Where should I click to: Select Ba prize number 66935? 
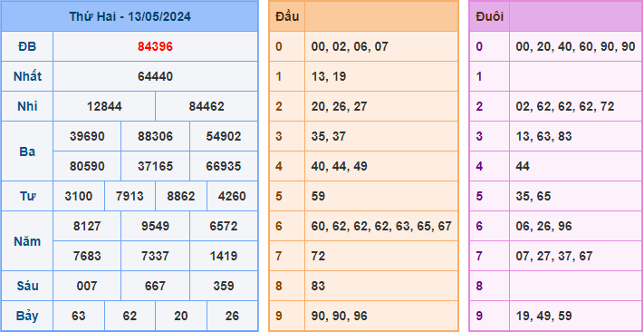click(224, 166)
